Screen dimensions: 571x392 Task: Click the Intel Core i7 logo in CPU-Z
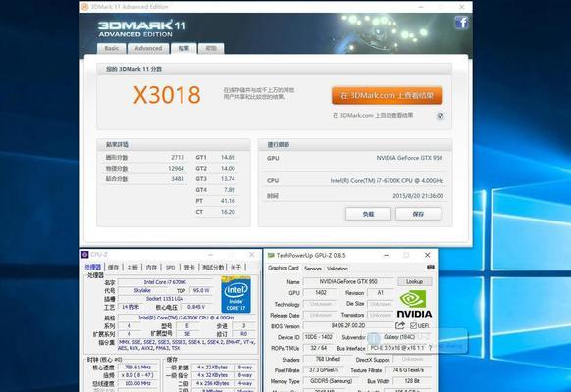(x=236, y=294)
